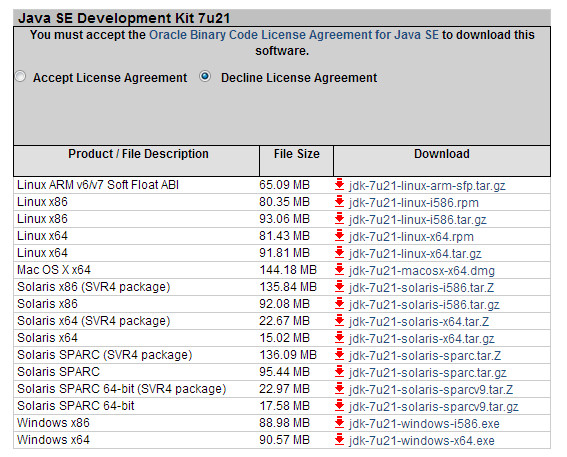Click download arrow icon for jdk-7u21-macosx-x64.dmg
This screenshot has width=567, height=457.
(x=339, y=269)
